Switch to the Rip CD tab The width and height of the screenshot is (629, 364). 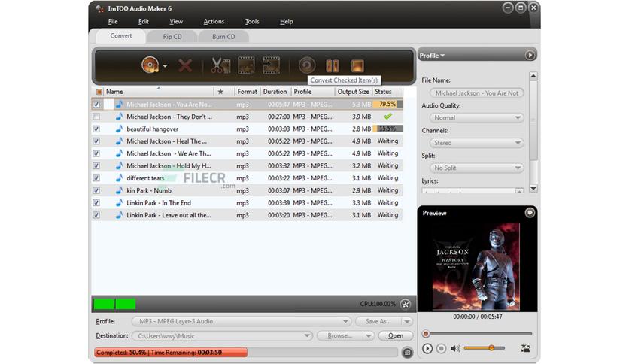(x=172, y=37)
